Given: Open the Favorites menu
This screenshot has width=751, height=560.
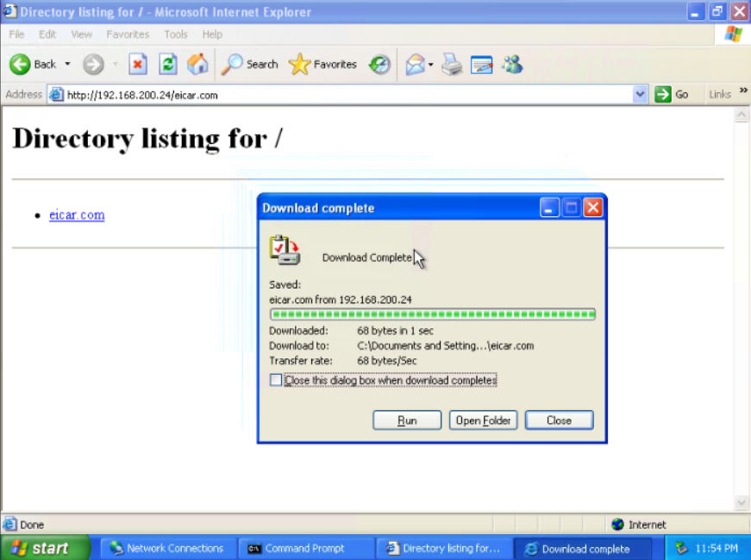Looking at the screenshot, I should click(128, 34).
